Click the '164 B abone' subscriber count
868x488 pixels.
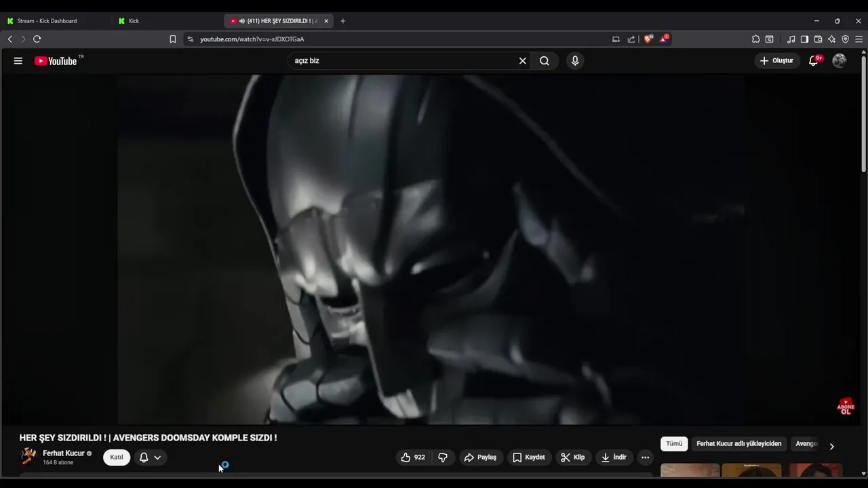click(58, 463)
